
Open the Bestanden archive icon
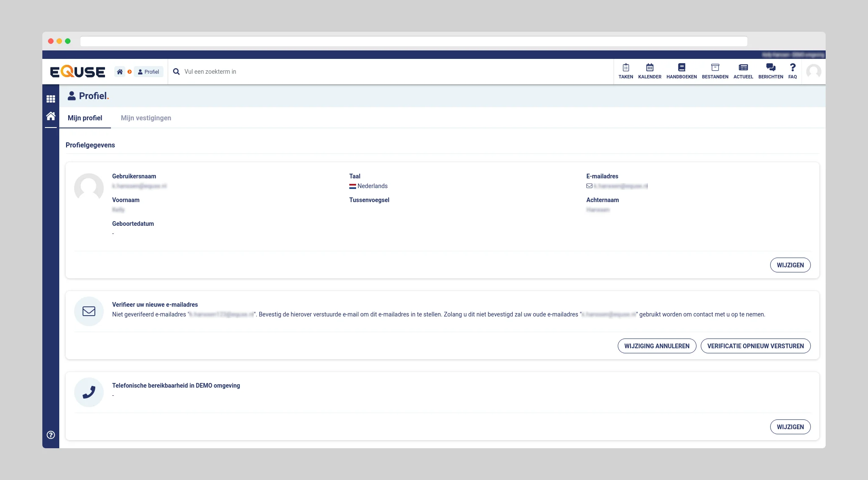pyautogui.click(x=715, y=71)
